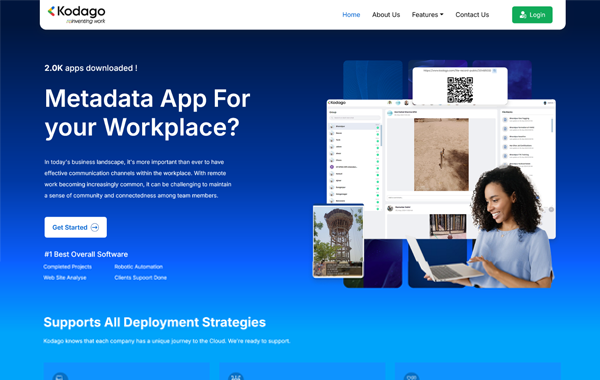Click the "2.0K apps downloaded !" text
Viewport: 600px width, 380px height.
point(91,68)
